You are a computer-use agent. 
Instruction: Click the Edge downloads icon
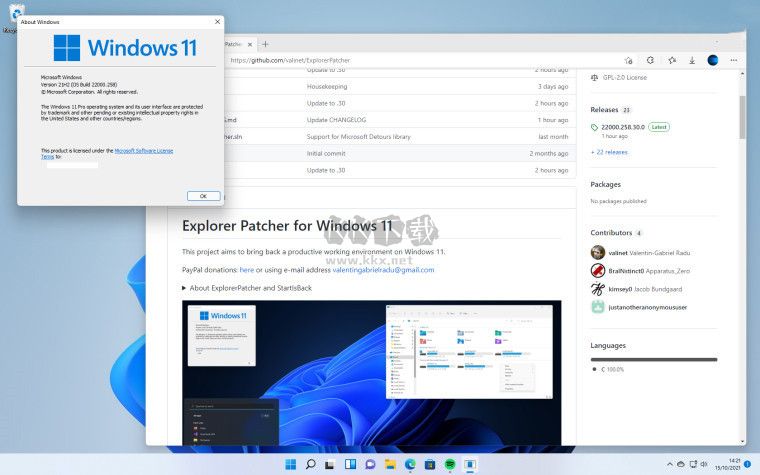click(x=690, y=60)
